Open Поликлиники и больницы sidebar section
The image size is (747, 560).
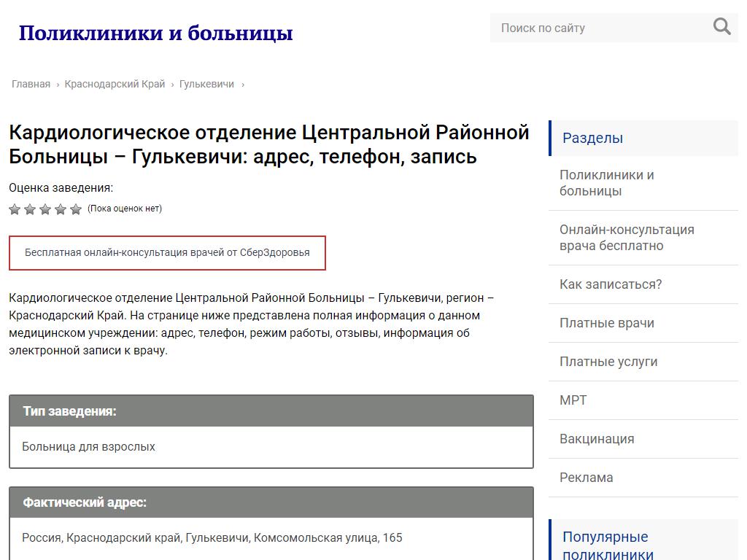point(606,183)
